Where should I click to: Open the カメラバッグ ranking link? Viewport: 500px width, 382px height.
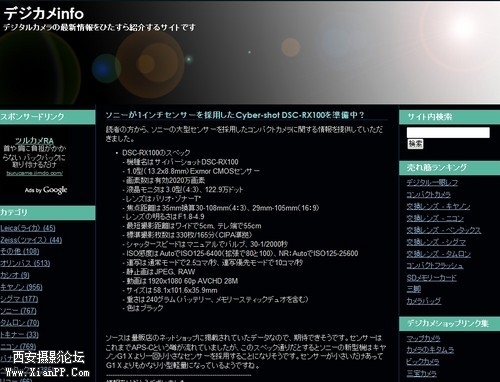423,301
